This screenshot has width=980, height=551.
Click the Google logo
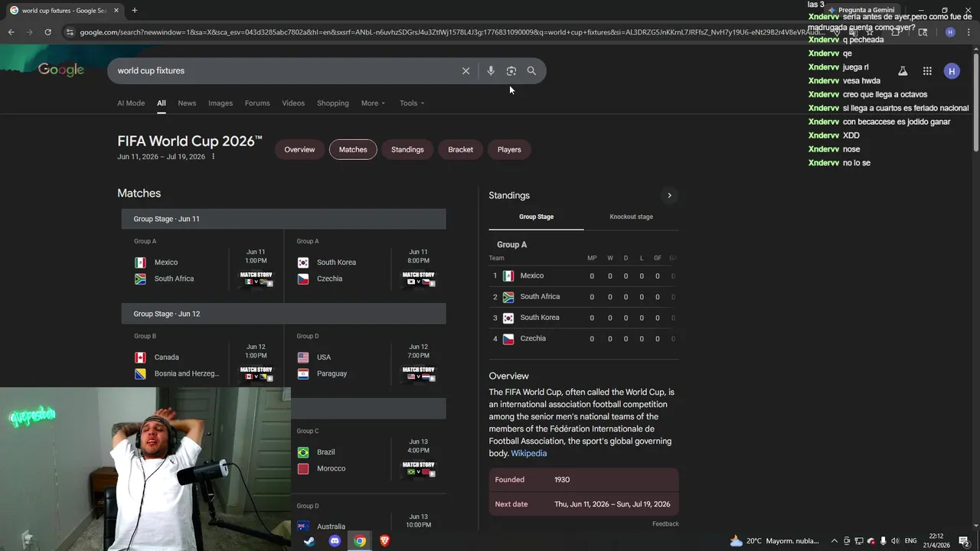click(61, 70)
